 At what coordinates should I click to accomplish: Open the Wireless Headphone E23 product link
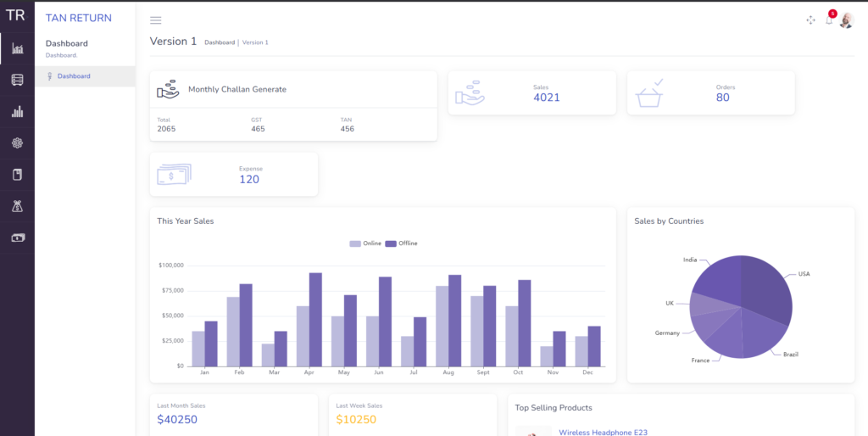[x=603, y=432]
